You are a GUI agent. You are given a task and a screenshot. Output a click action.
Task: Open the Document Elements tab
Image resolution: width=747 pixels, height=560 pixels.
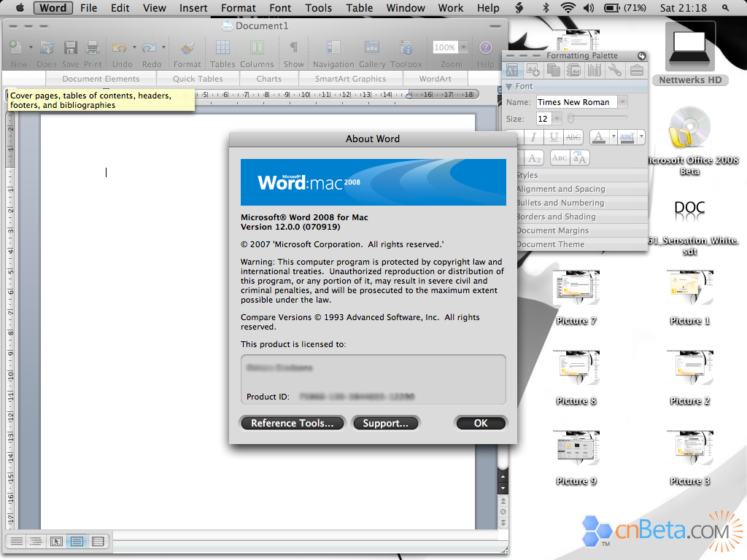101,79
